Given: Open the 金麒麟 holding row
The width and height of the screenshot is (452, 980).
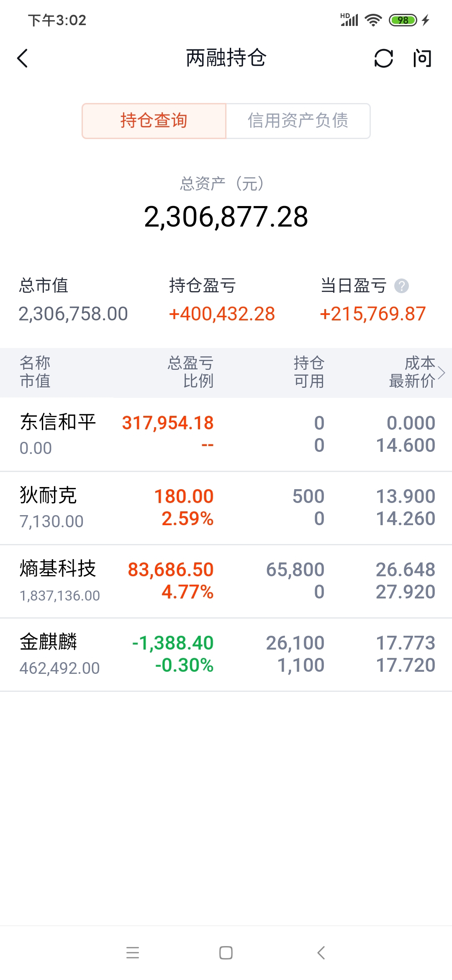Looking at the screenshot, I should 226,654.
